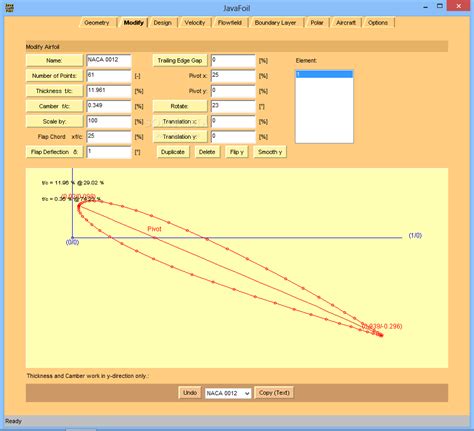This screenshot has height=431, width=474.
Task: Click the Rotate button
Action: (x=180, y=106)
